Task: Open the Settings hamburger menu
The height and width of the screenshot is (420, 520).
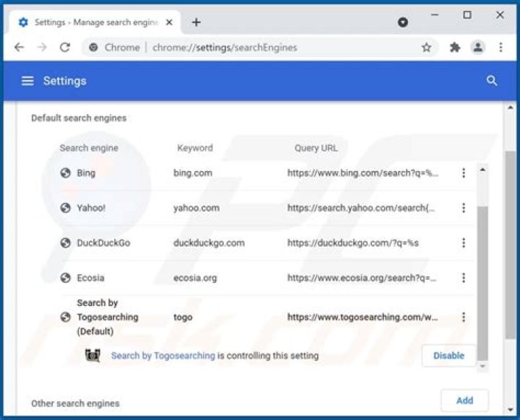Action: [x=27, y=81]
